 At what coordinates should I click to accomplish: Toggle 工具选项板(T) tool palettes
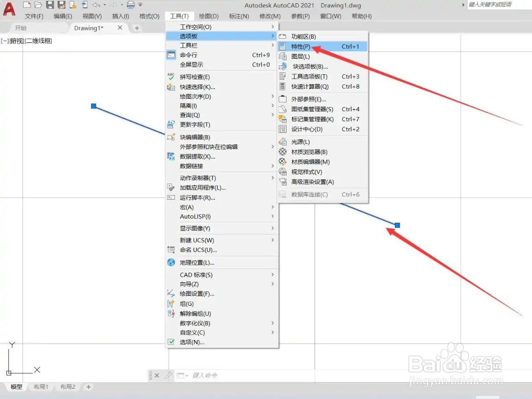coord(323,76)
